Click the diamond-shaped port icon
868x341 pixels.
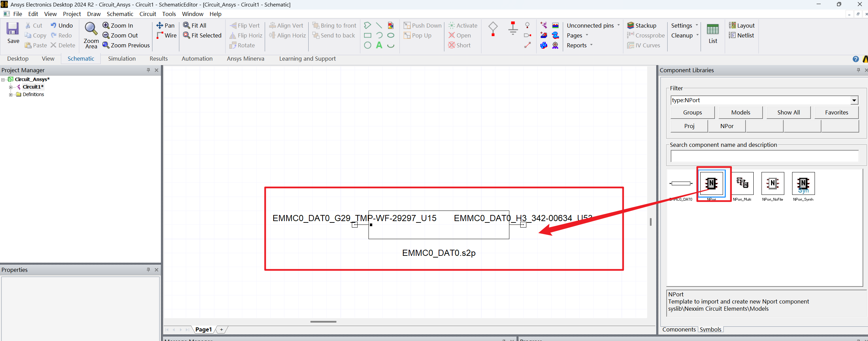(493, 29)
